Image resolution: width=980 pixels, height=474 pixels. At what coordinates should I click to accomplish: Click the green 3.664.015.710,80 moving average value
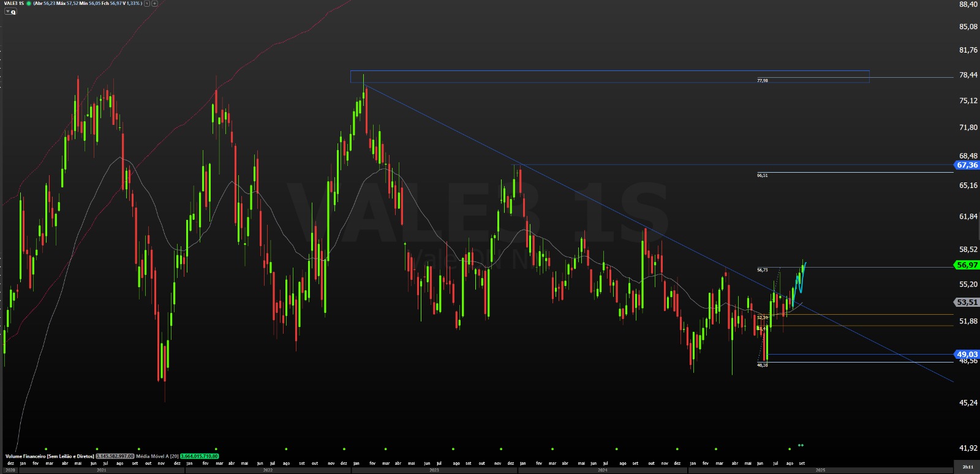click(199, 456)
